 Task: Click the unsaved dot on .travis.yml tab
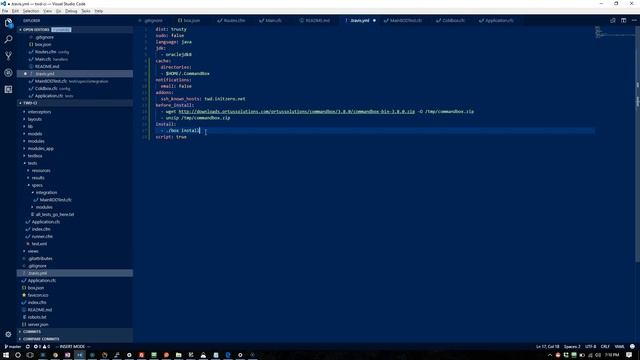tap(374, 20)
